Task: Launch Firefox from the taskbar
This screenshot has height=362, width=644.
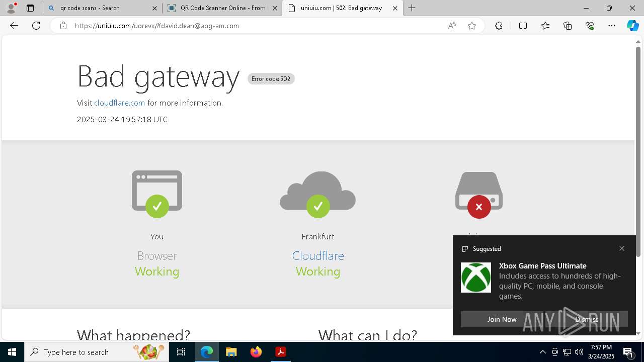Action: (256, 352)
